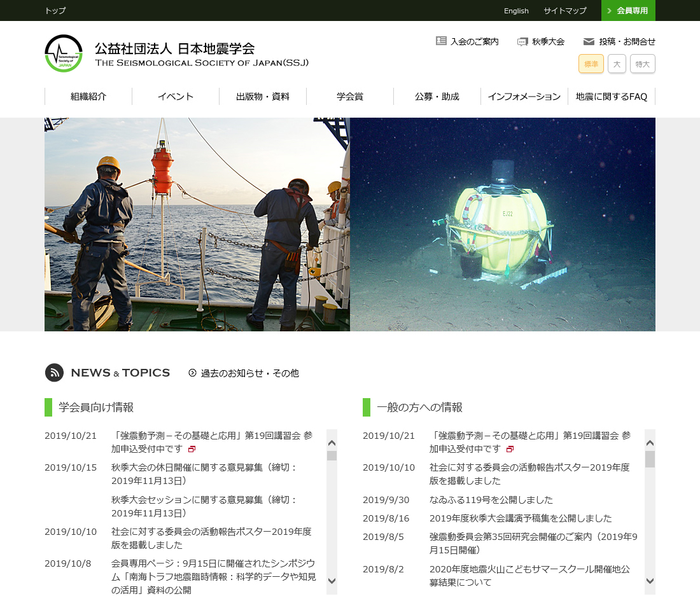Open the 組織紹介 navigation menu
The image size is (700, 608).
[88, 97]
